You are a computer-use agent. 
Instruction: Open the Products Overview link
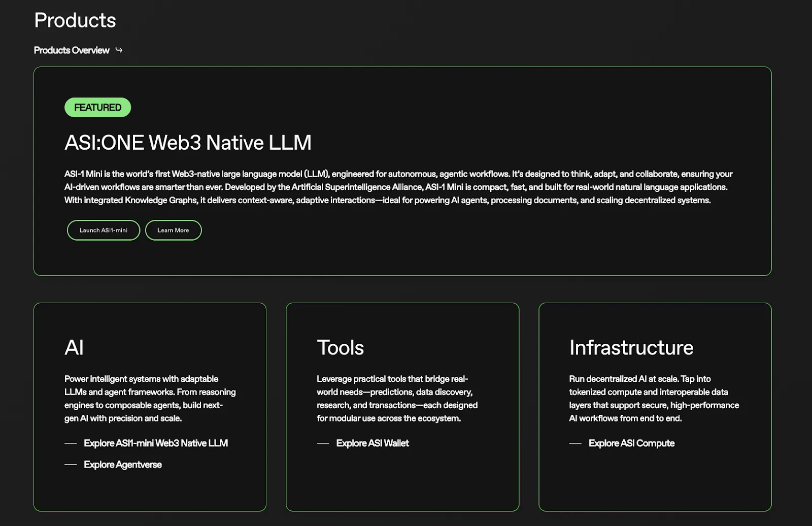(x=72, y=50)
